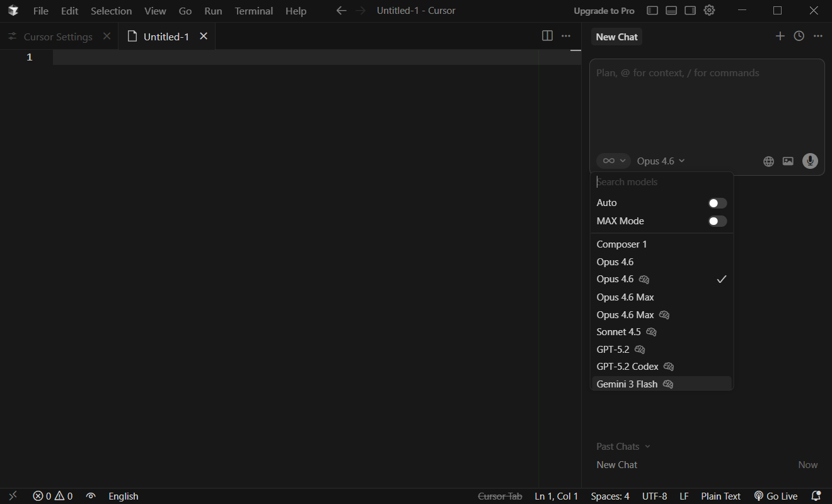Switch to the Cursor Settings tab
This screenshot has width=832, height=504.
tap(58, 37)
